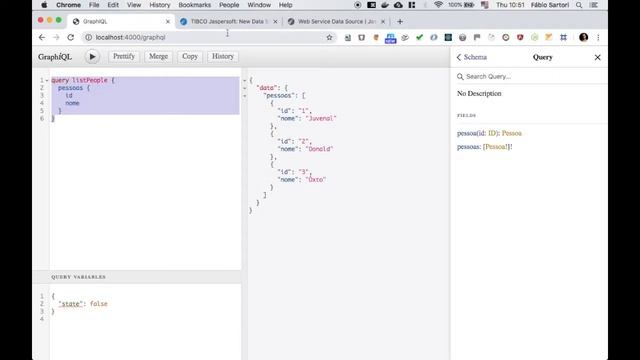The image size is (640, 360).
Task: Open a new browser tab
Action: tap(400, 22)
